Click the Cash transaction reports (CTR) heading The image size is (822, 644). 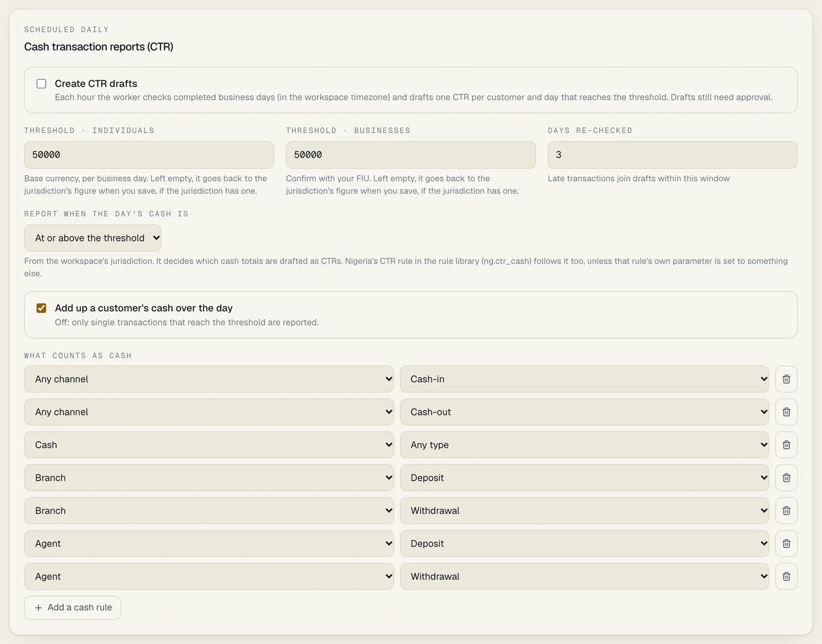click(x=99, y=47)
